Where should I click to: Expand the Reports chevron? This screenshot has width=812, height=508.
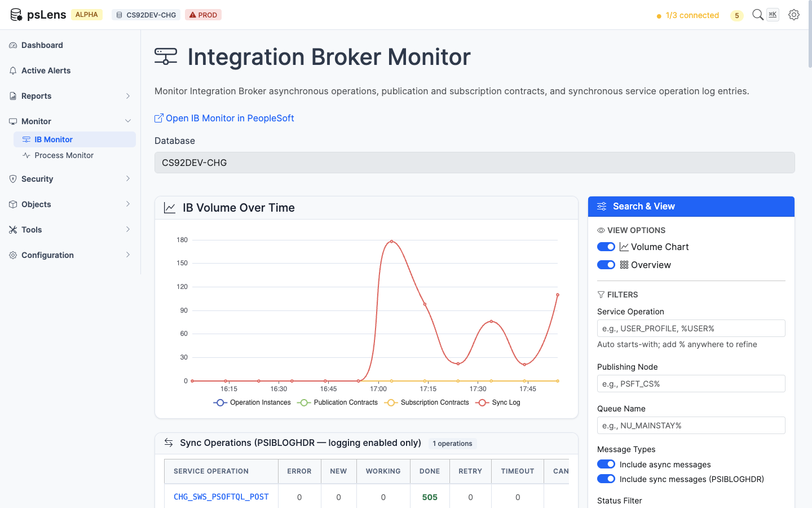pyautogui.click(x=128, y=96)
